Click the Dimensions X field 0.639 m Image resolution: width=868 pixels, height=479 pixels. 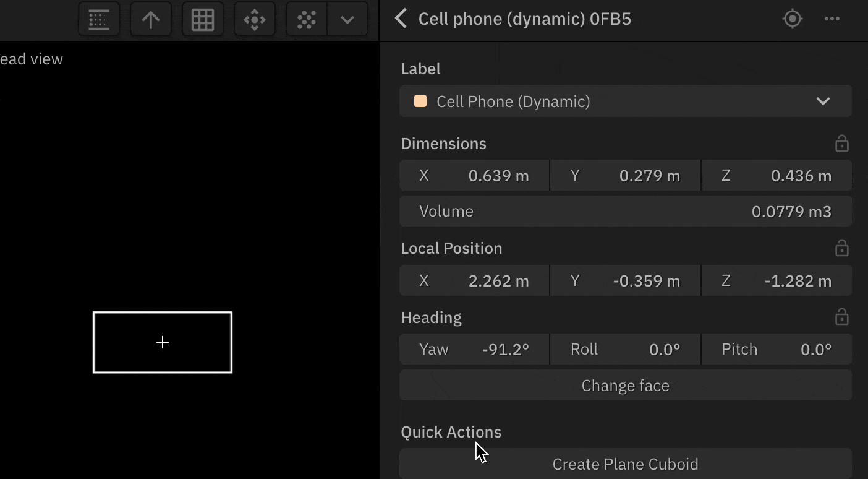coord(474,176)
